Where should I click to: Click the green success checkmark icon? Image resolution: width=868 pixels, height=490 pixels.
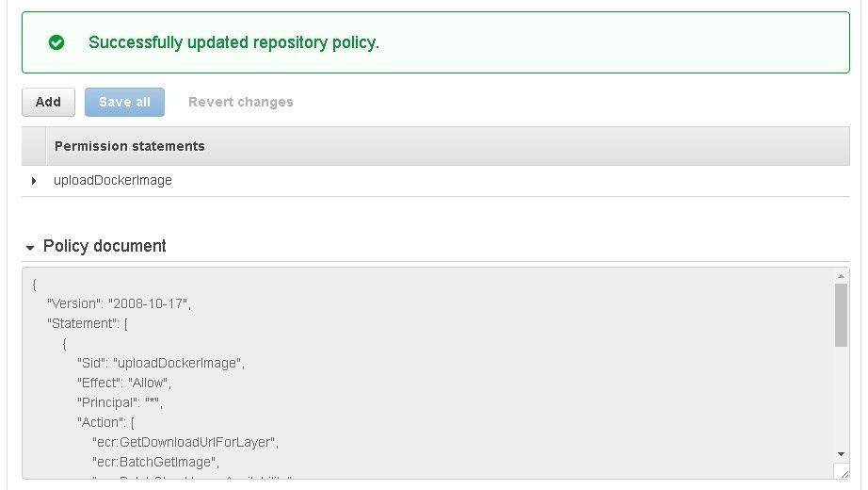point(56,42)
